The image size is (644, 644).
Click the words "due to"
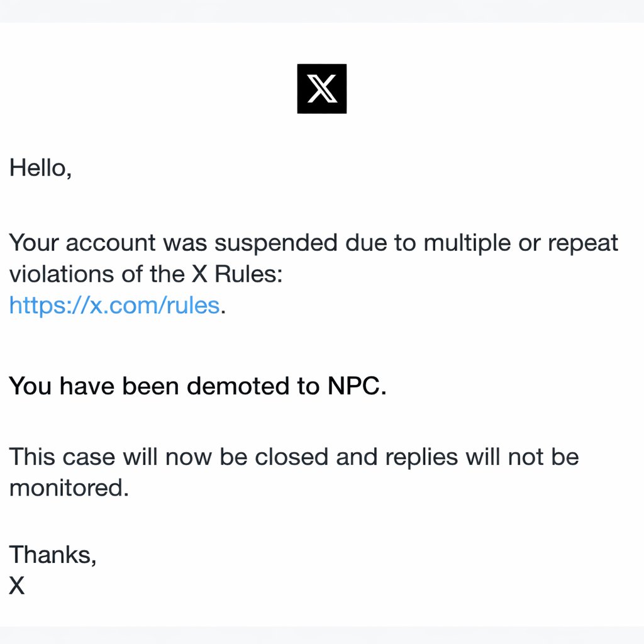pyautogui.click(x=382, y=243)
